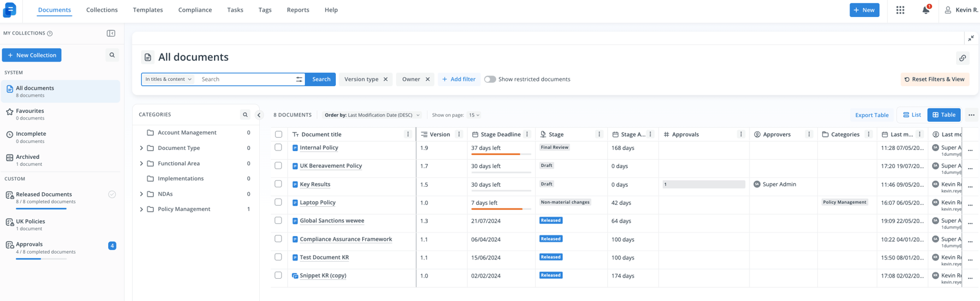Expand the Policy Management category
980x301 pixels.
142,209
